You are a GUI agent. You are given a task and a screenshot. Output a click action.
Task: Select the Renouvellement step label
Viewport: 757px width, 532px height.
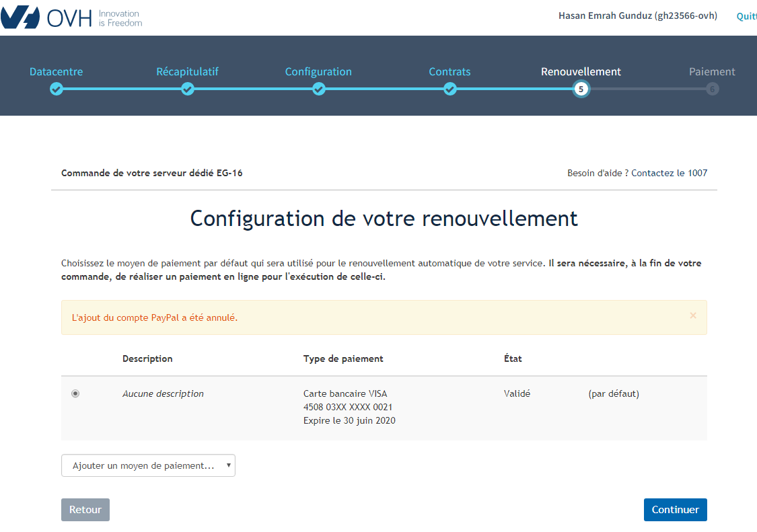click(x=581, y=71)
